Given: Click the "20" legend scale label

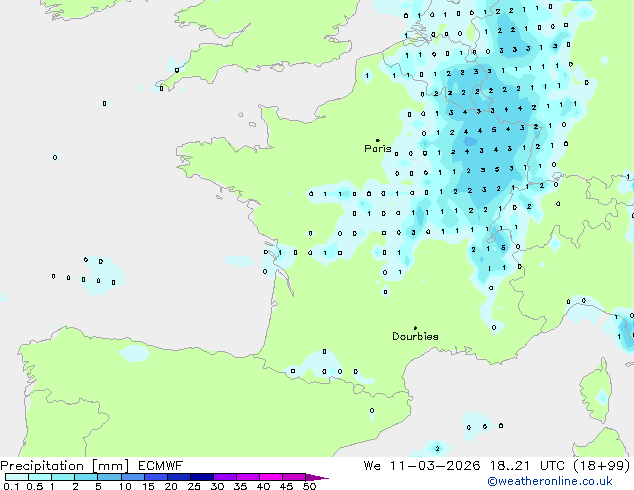Looking at the screenshot, I should click(x=171, y=486).
